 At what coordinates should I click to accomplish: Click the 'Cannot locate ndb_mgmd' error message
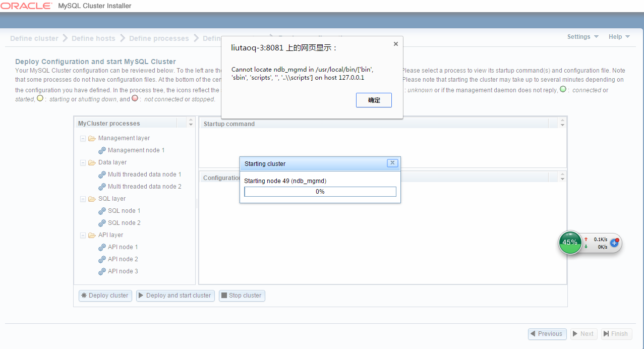click(x=303, y=74)
